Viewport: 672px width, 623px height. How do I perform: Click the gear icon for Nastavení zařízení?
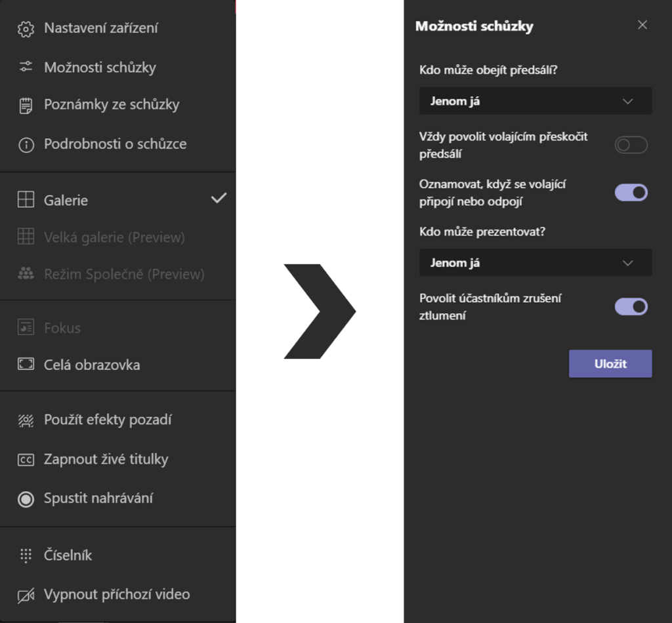tap(26, 29)
